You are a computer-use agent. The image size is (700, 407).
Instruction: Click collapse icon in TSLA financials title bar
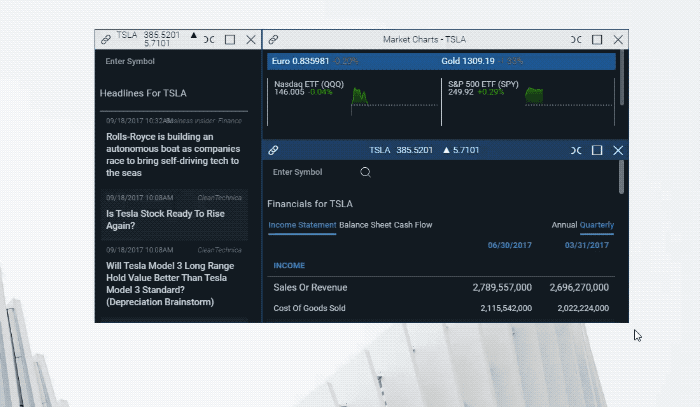point(576,150)
